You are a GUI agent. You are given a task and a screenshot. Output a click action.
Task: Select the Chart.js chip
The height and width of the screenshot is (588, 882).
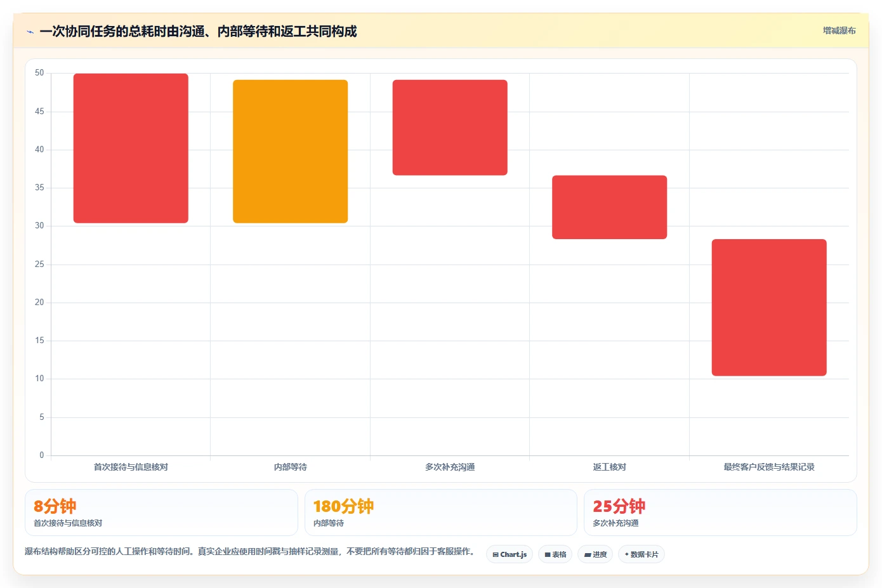(x=510, y=554)
